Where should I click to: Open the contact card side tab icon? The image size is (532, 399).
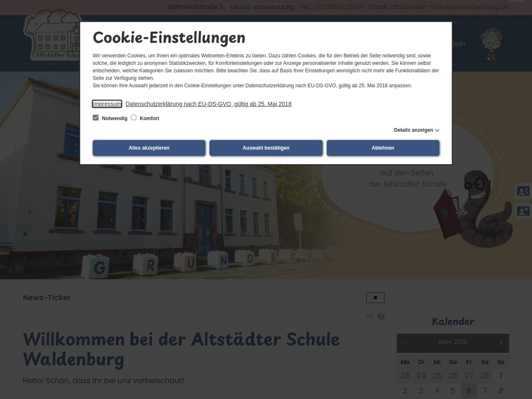click(523, 211)
